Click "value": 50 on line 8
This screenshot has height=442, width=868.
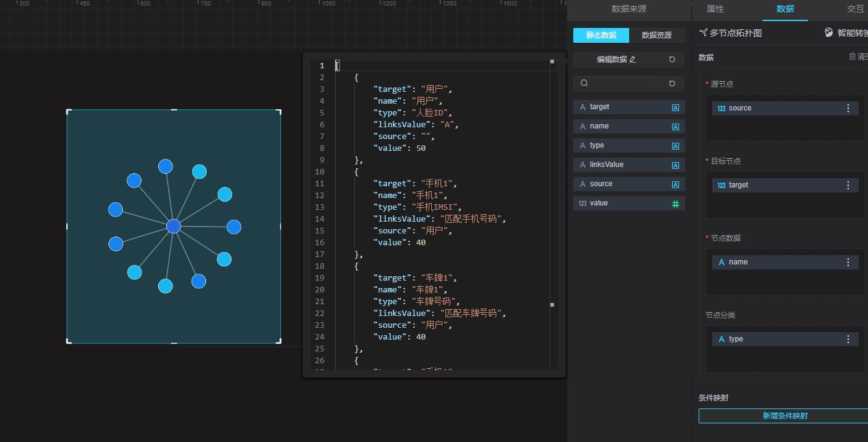[x=399, y=148]
